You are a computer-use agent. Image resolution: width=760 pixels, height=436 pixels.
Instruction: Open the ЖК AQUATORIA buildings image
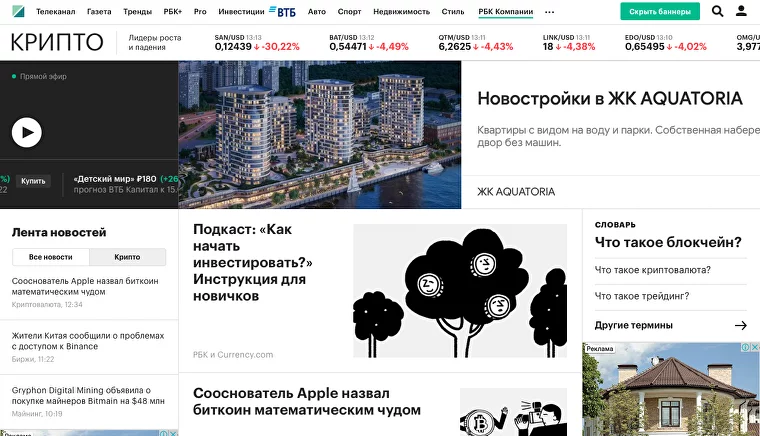(x=320, y=135)
